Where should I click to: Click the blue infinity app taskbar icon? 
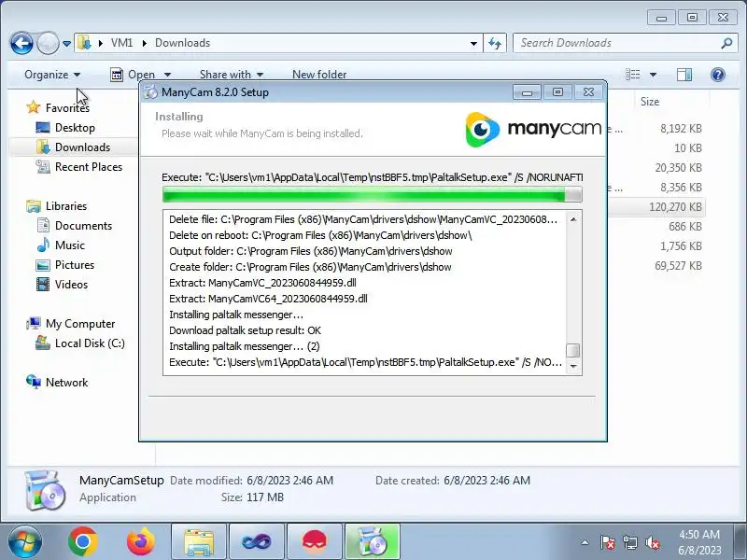pos(257,542)
